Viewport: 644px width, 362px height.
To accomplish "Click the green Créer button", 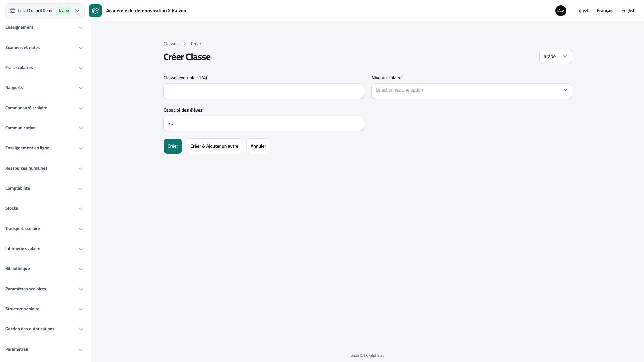I will [173, 146].
